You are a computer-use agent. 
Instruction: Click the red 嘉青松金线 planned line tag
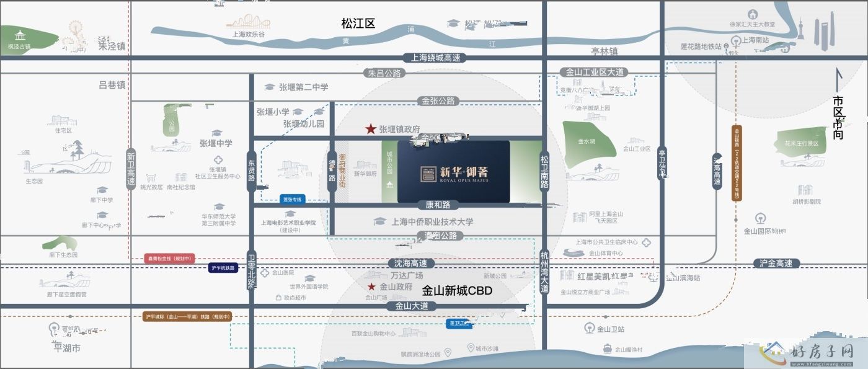pyautogui.click(x=170, y=257)
